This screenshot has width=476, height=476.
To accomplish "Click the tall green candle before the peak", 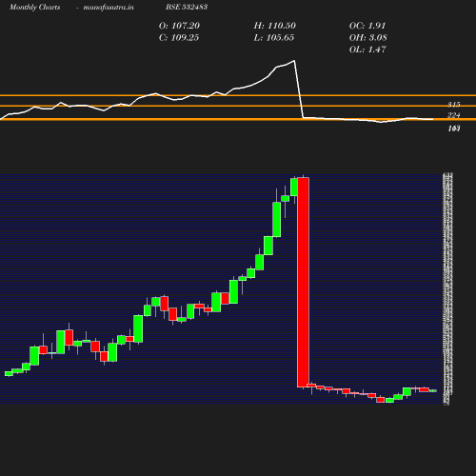I will click(277, 220).
